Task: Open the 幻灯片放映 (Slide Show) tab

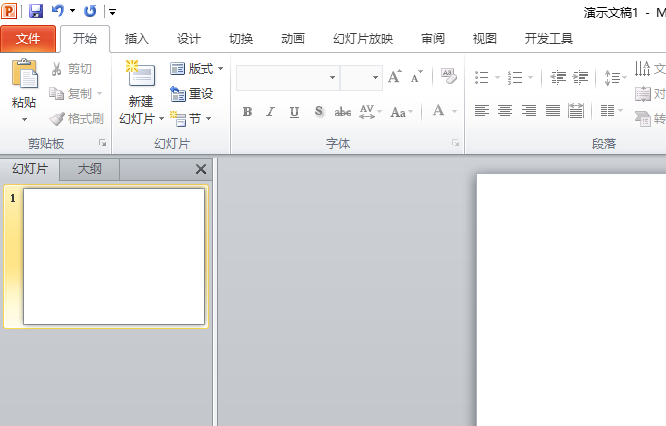Action: (x=363, y=39)
